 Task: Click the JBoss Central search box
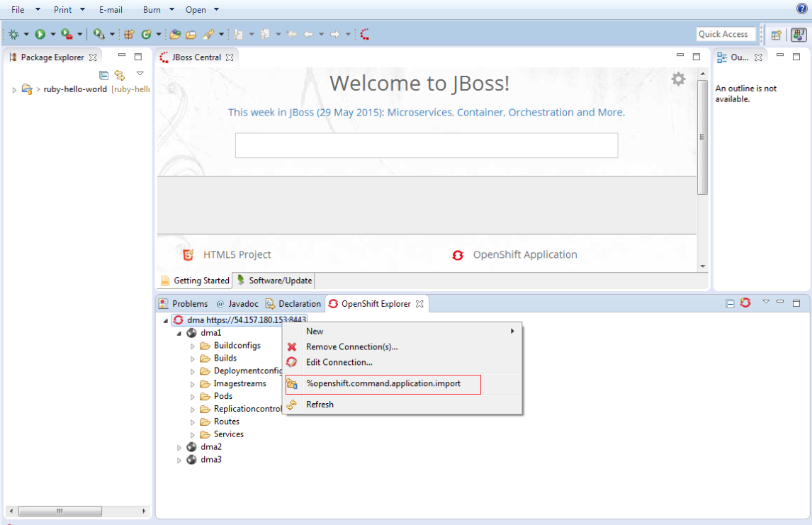pos(427,145)
